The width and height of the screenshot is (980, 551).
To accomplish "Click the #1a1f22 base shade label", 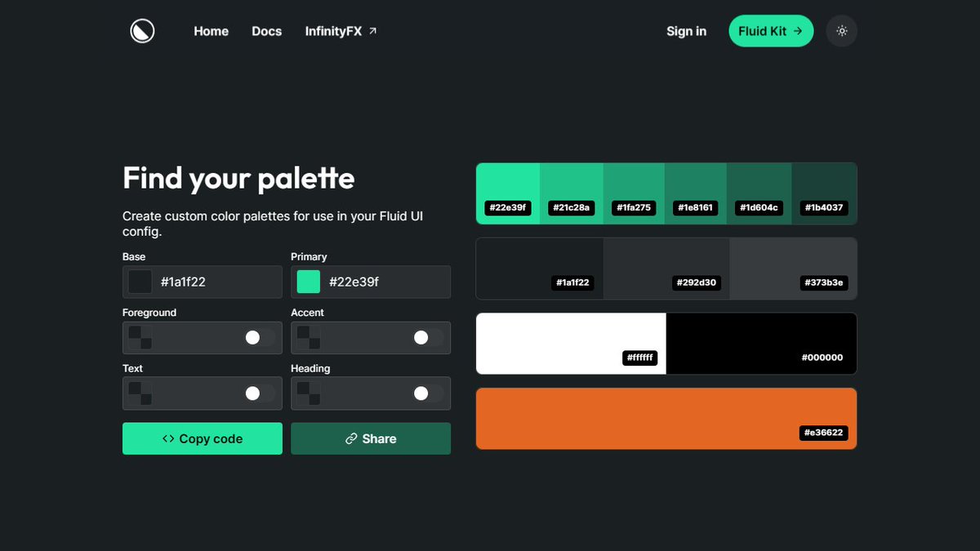I will [x=572, y=282].
